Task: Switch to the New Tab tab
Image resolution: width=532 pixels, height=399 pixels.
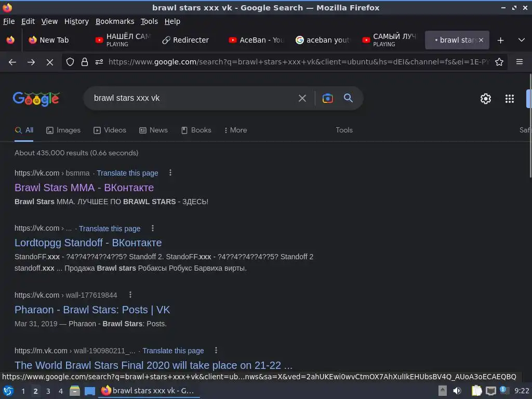Action: tap(54, 40)
